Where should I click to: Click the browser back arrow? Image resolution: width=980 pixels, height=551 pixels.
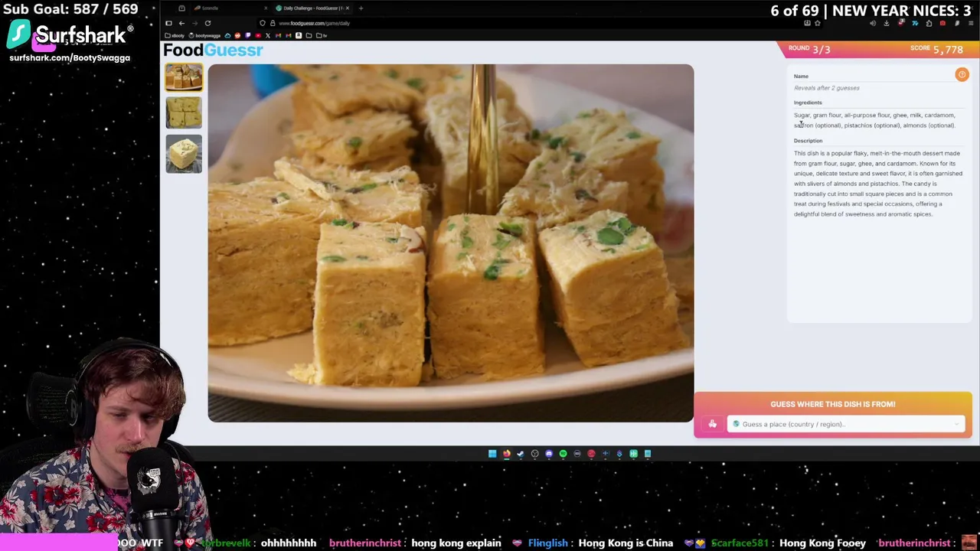(181, 23)
